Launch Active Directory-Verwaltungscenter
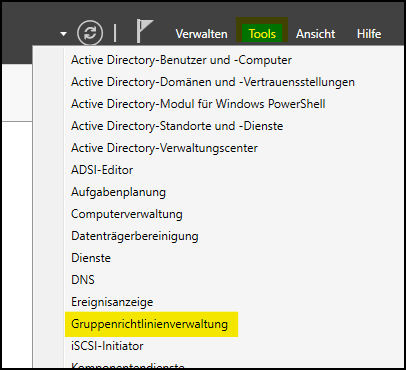Image resolution: width=406 pixels, height=370 pixels. click(x=164, y=148)
